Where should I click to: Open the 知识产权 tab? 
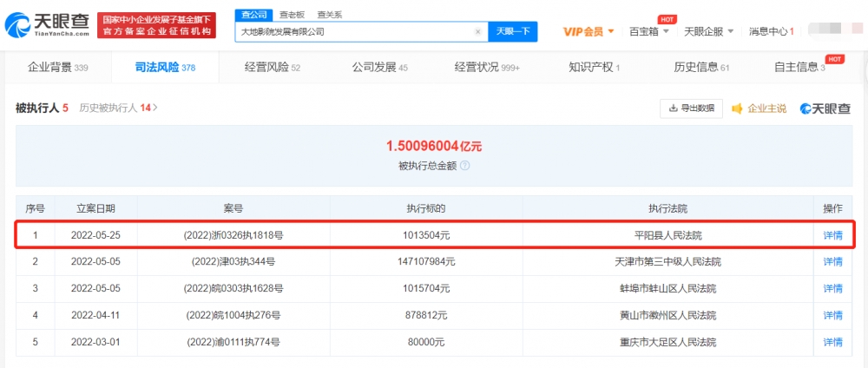[x=594, y=68]
